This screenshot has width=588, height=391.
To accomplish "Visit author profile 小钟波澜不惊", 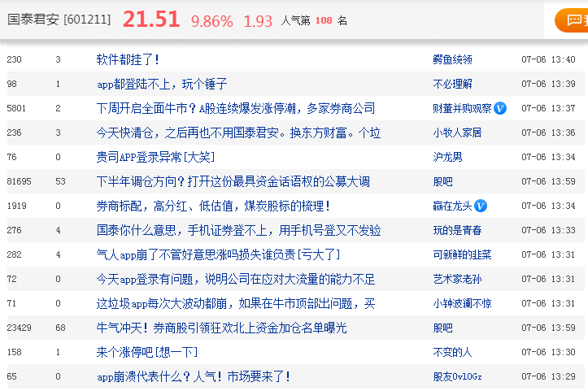I will point(462,303).
